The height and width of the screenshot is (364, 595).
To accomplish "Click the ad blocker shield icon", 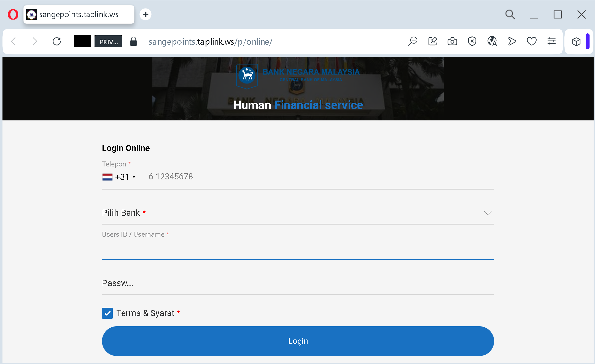I will click(x=472, y=41).
